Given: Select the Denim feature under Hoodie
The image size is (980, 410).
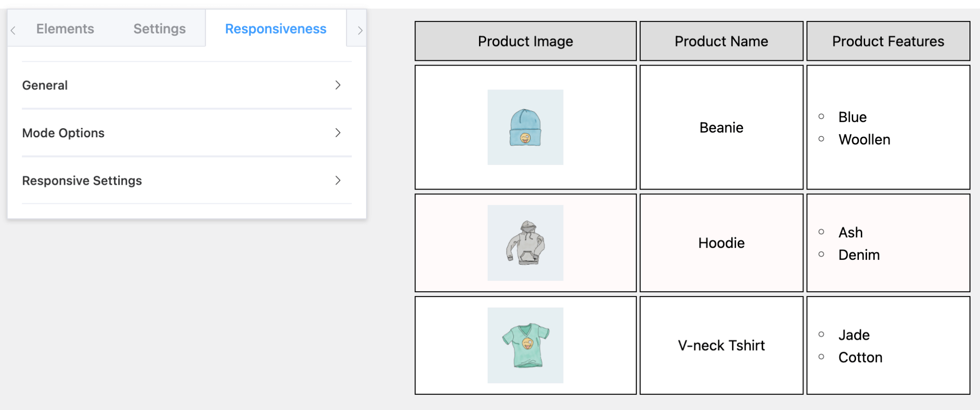Looking at the screenshot, I should click(859, 255).
